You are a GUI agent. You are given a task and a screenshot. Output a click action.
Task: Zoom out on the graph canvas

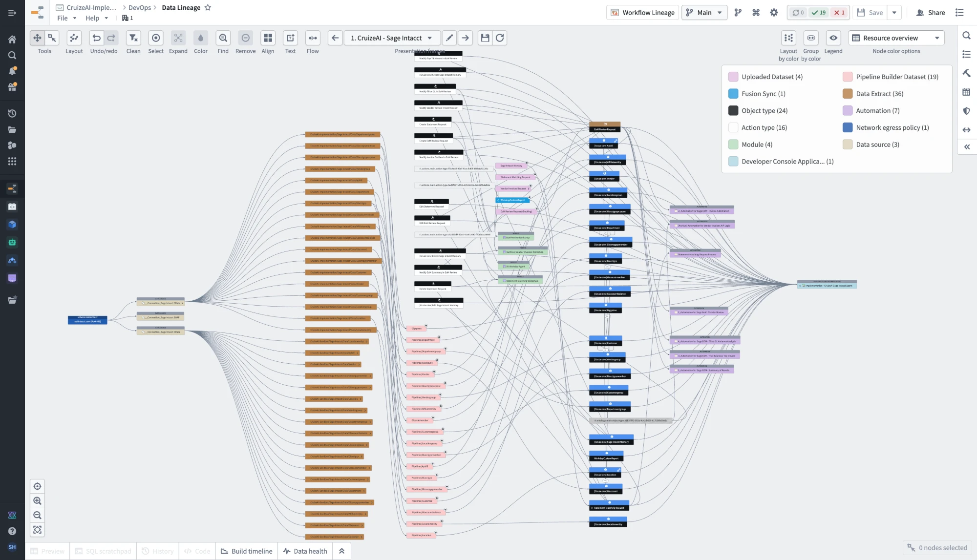(x=38, y=516)
